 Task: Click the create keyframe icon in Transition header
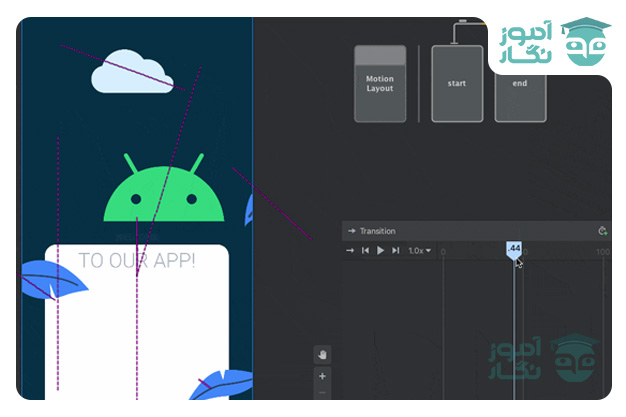(602, 231)
